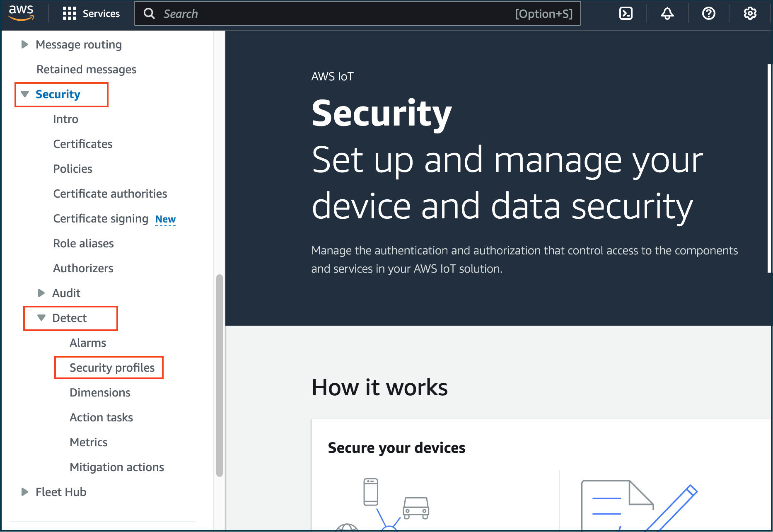The height and width of the screenshot is (532, 773).
Task: Open Policies in the sidebar
Action: click(72, 169)
